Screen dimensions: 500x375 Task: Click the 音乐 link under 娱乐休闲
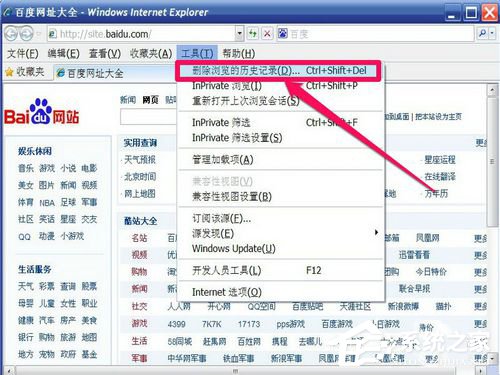26,168
